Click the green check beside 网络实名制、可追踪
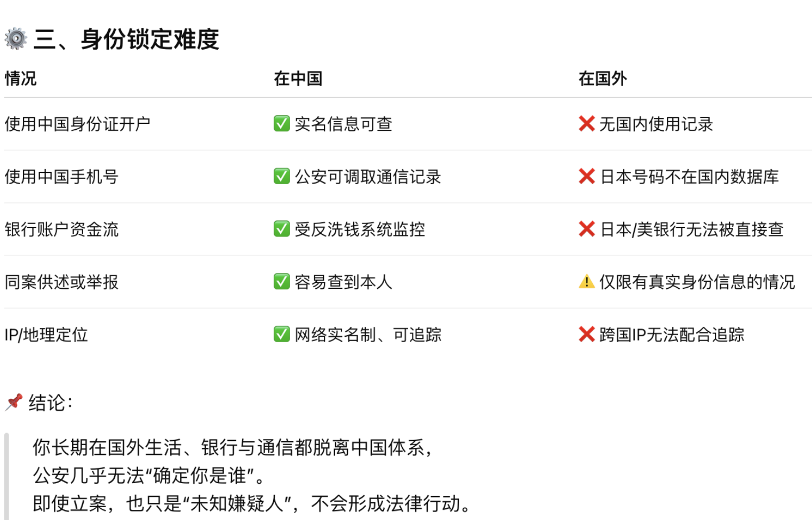Image resolution: width=812 pixels, height=520 pixels. [282, 334]
